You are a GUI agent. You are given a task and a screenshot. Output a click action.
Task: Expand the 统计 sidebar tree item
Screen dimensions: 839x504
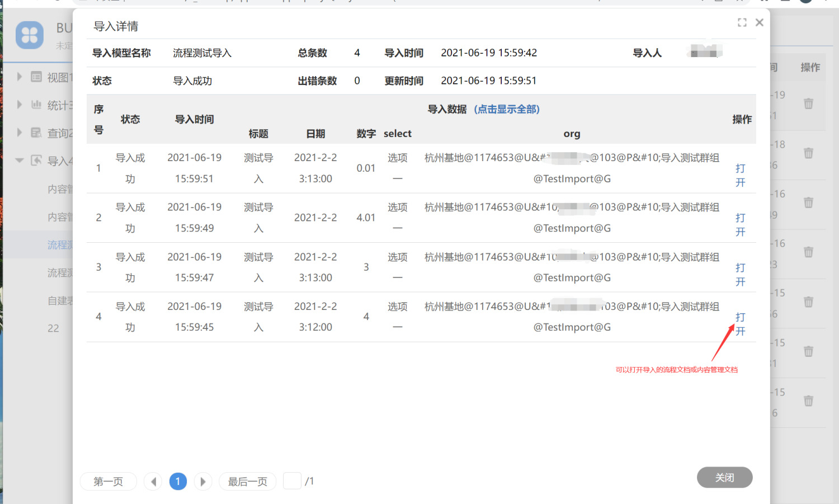click(20, 105)
